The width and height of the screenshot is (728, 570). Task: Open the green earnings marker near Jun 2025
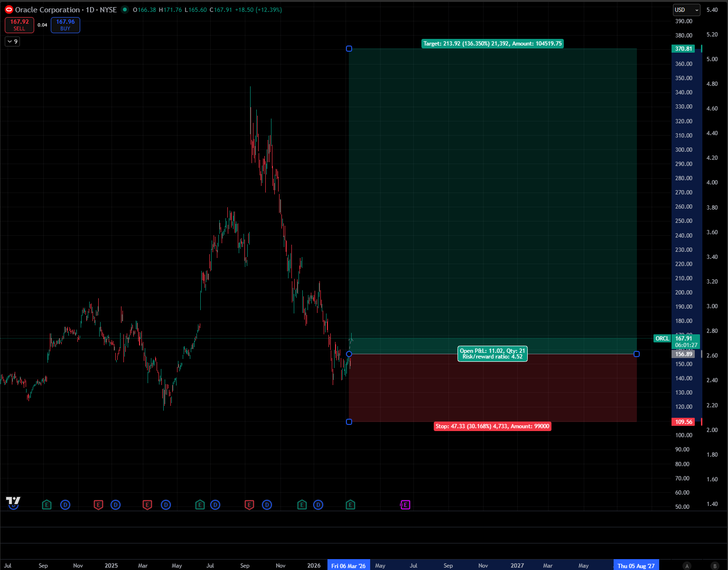[200, 505]
